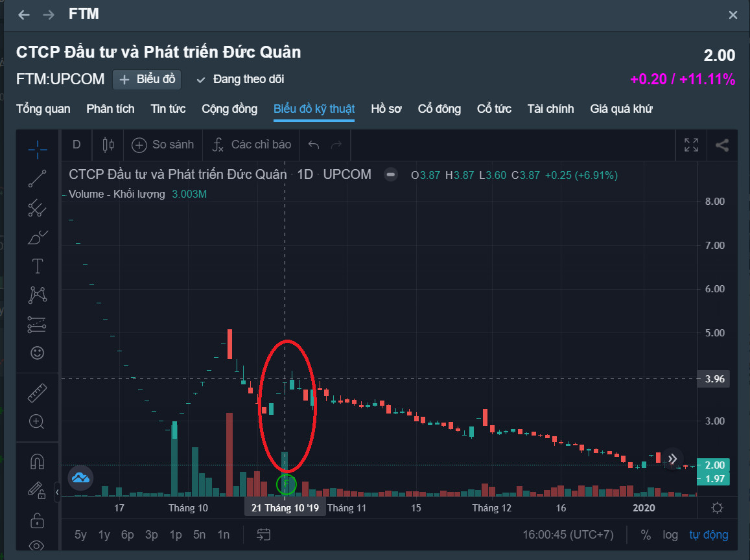Choose the XABCD pattern tool

(x=38, y=295)
